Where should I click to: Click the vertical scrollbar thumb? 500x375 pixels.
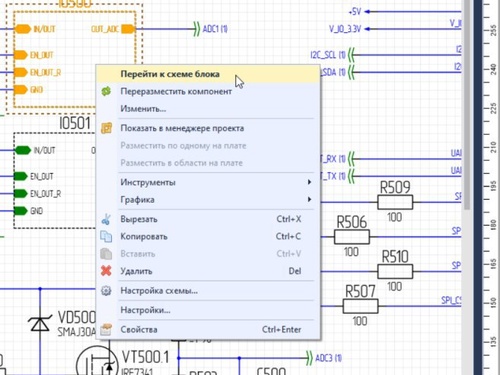pyautogui.click(x=467, y=105)
